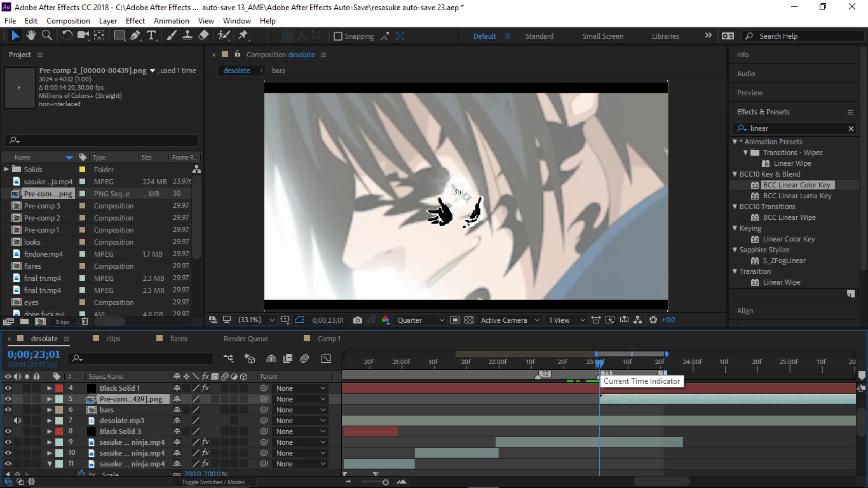Expand the Solids folder in Project panel
This screenshot has width=868, height=488.
click(x=6, y=170)
